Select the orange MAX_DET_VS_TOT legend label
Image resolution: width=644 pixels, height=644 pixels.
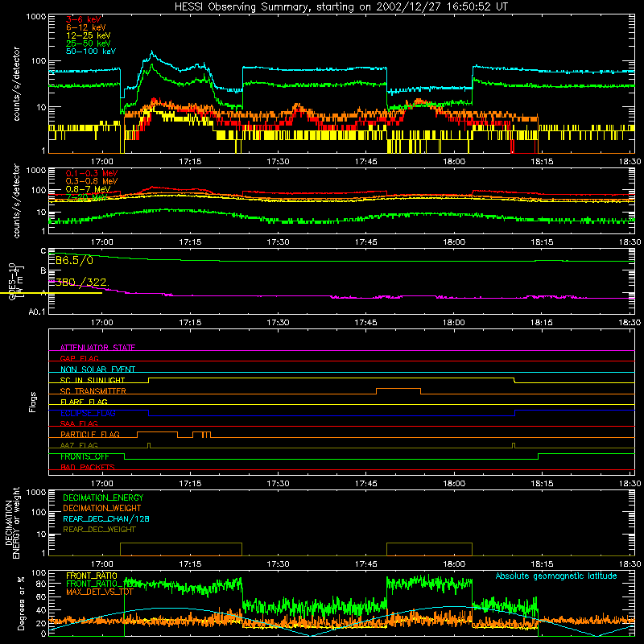pyautogui.click(x=100, y=592)
